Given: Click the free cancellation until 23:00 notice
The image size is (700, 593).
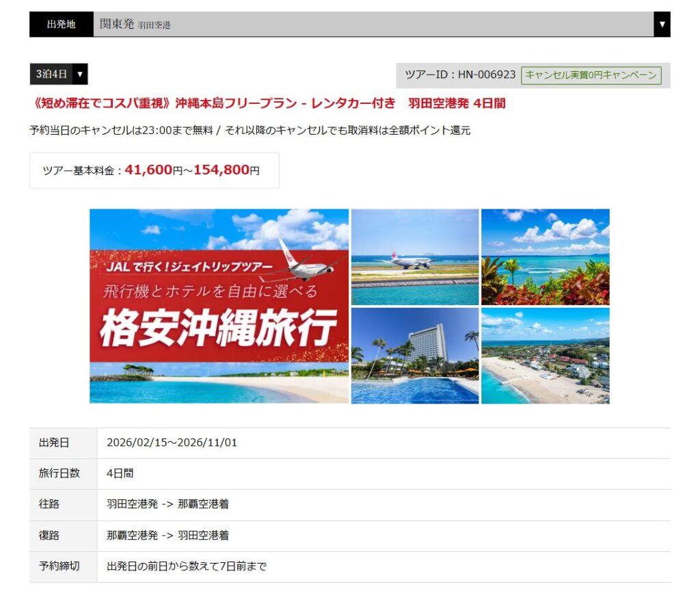Looking at the screenshot, I should pyautogui.click(x=250, y=130).
